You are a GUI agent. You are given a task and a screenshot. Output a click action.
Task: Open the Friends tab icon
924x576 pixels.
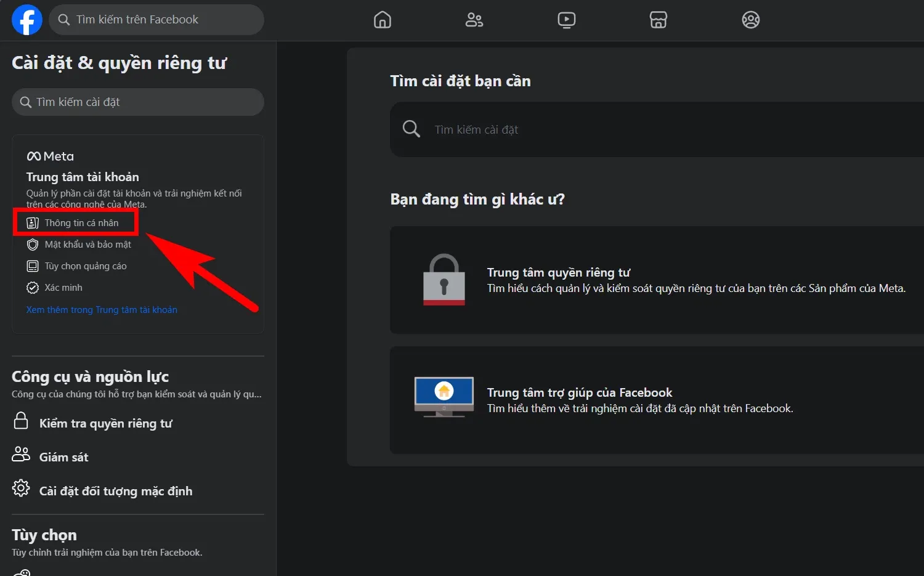click(474, 20)
